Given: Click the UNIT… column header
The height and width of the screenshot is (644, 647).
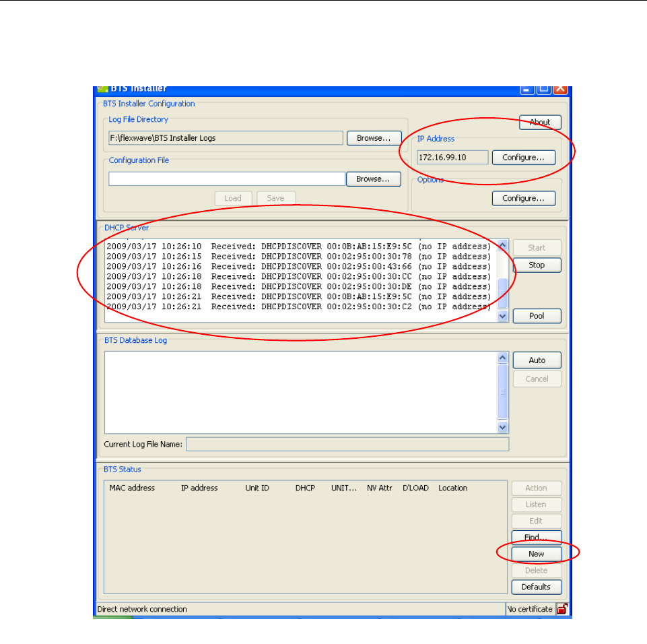Looking at the screenshot, I should (344, 488).
